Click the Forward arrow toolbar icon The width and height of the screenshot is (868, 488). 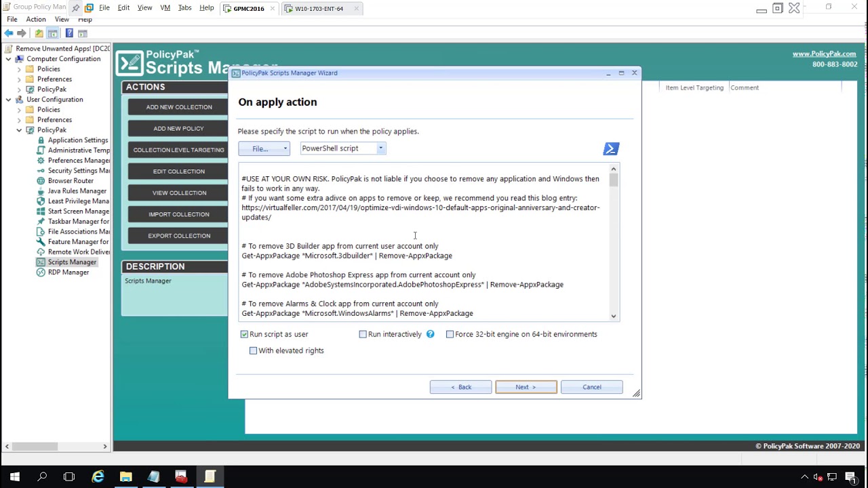click(22, 33)
